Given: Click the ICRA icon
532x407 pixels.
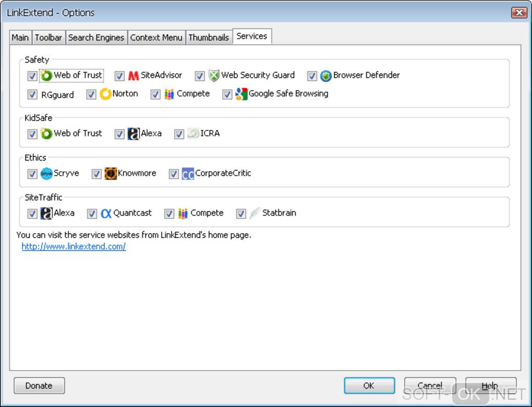Looking at the screenshot, I should [x=194, y=134].
